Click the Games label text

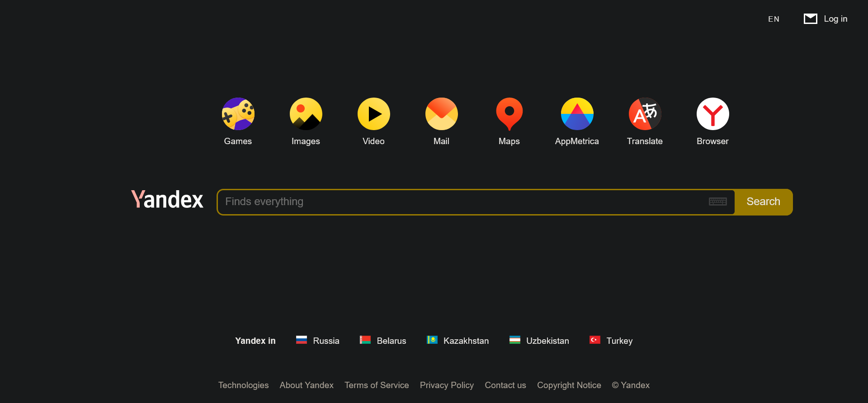[238, 141]
